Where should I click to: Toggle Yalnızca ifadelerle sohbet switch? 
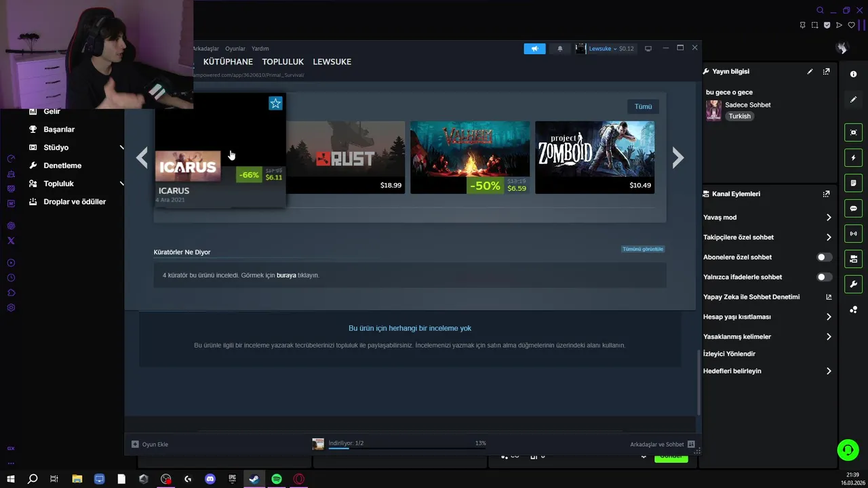(824, 277)
